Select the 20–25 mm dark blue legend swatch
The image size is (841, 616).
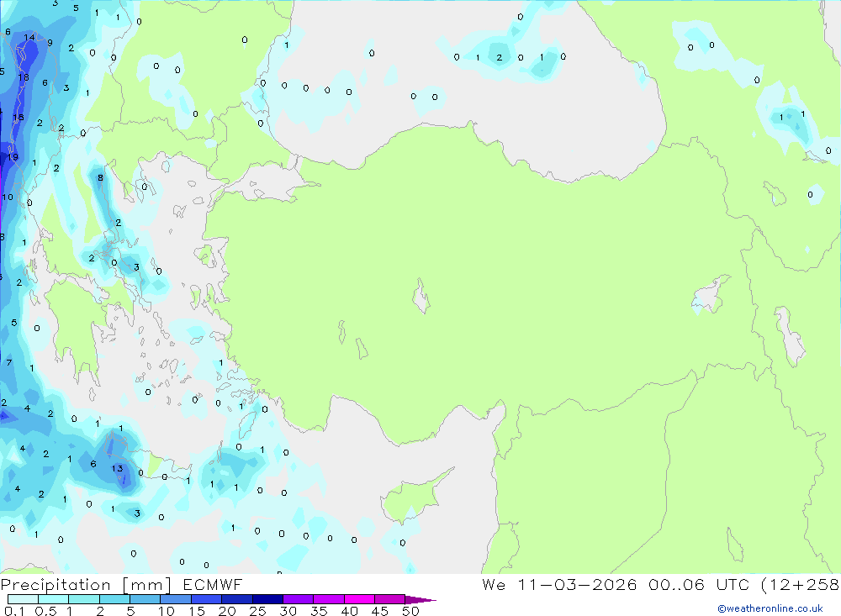[x=236, y=599]
